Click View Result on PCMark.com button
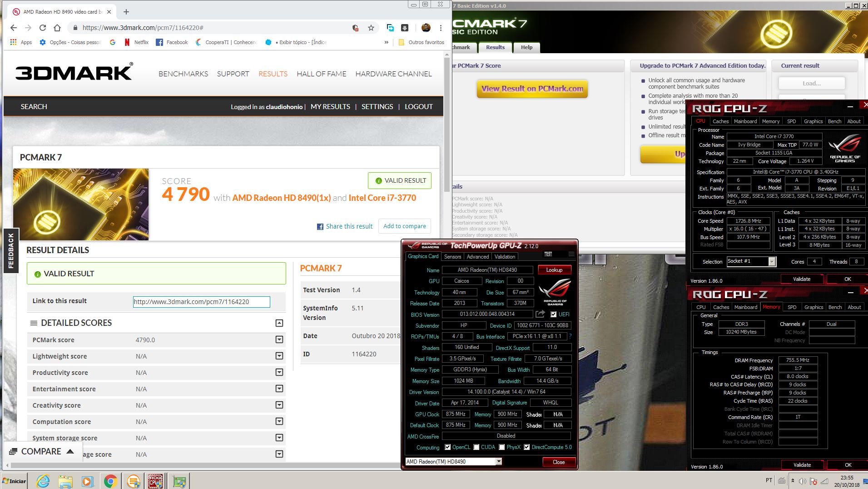The width and height of the screenshot is (868, 489). pyautogui.click(x=532, y=89)
